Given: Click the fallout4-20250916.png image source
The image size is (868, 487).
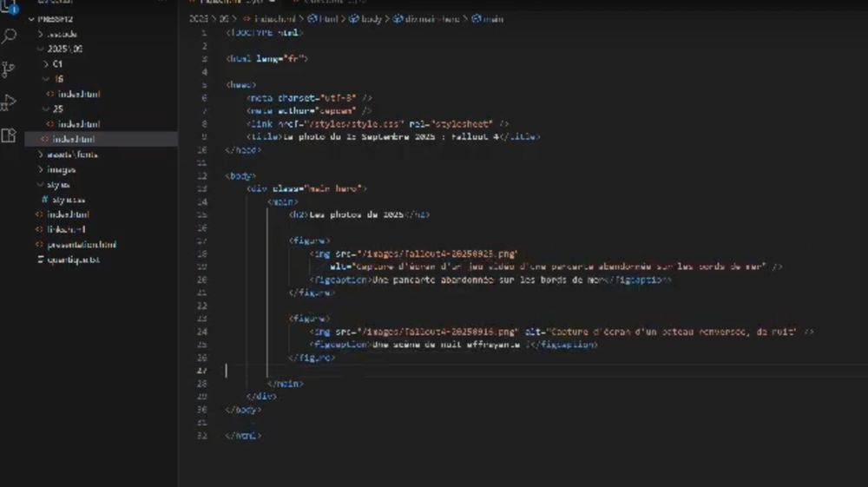Looking at the screenshot, I should coord(437,332).
